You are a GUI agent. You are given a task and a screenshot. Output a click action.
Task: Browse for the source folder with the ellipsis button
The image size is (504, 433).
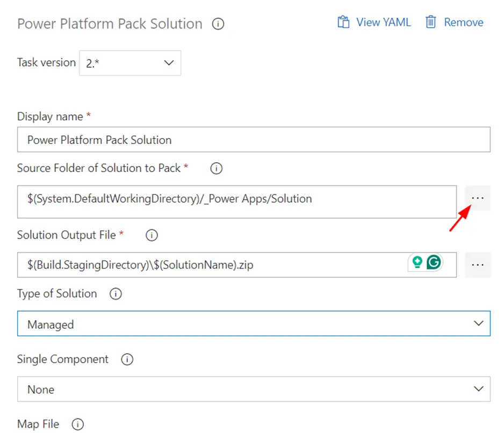point(478,198)
